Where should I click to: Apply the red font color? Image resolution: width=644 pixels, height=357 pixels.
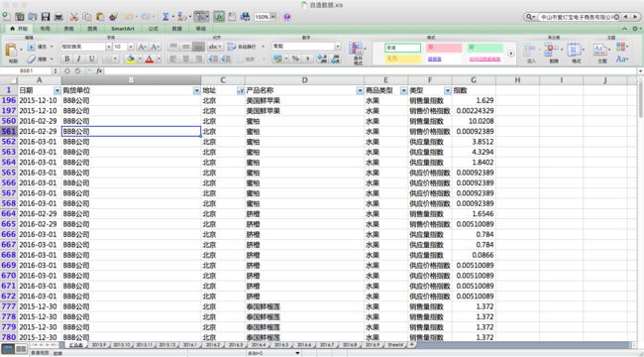[150, 59]
